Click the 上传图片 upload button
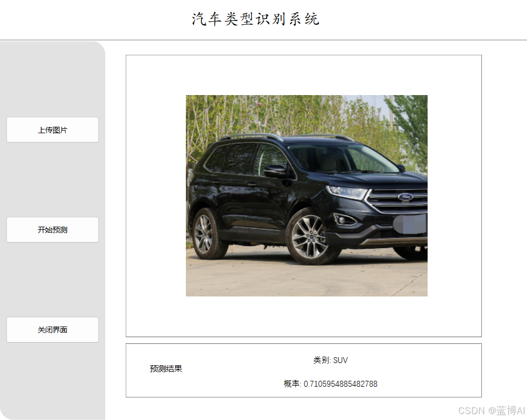 [x=53, y=129]
